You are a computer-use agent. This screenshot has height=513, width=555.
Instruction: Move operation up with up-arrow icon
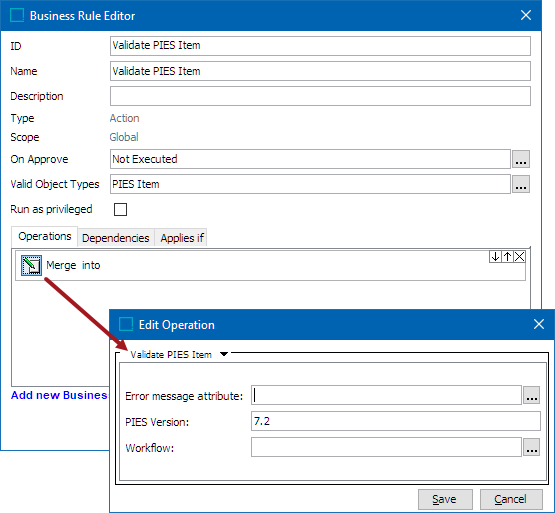(507, 257)
